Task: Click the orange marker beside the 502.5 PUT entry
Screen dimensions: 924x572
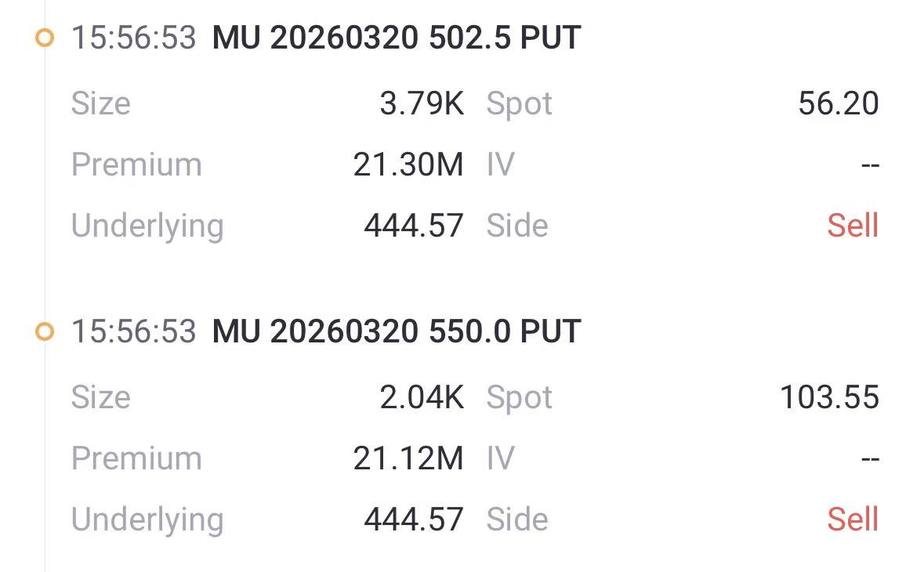Action: 45,38
